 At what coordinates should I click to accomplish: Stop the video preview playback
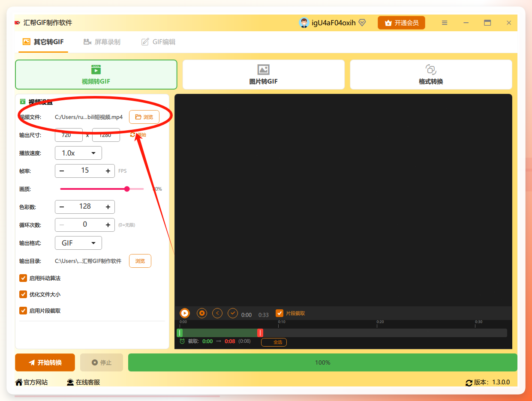coord(202,313)
